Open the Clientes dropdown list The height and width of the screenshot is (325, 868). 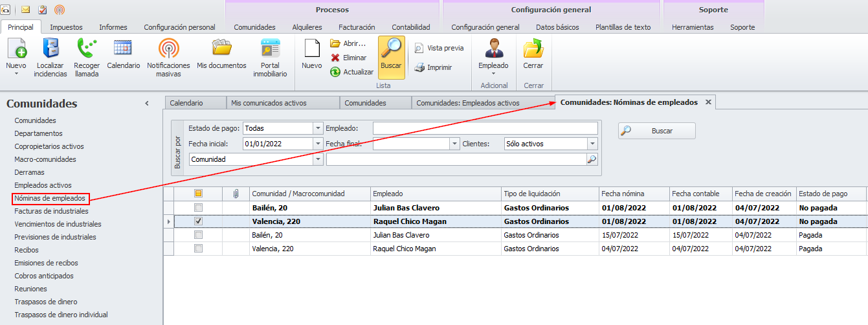pos(592,144)
